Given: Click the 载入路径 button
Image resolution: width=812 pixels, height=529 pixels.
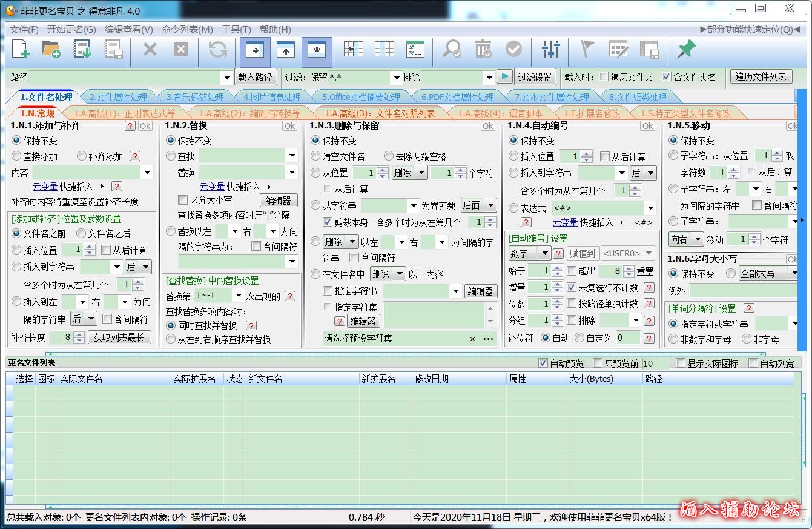Looking at the screenshot, I should point(256,77).
